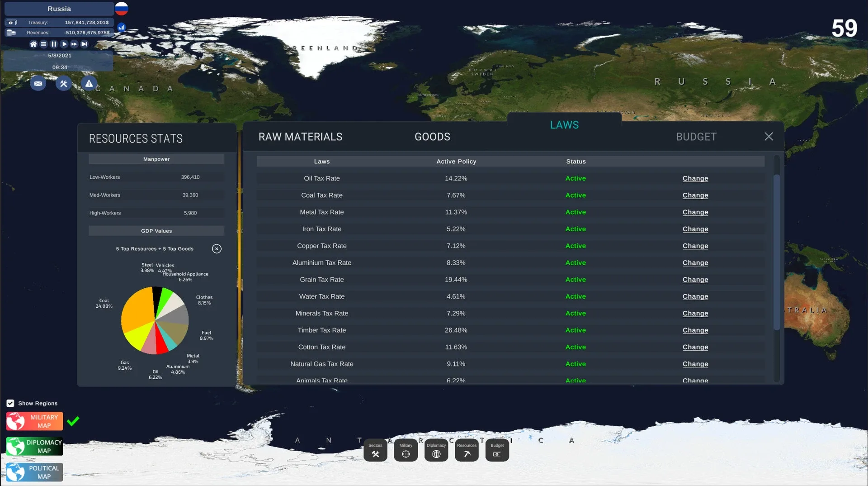Screen dimensions: 868x486
Task: Toggle the Show Regions checkbox
Action: click(10, 403)
